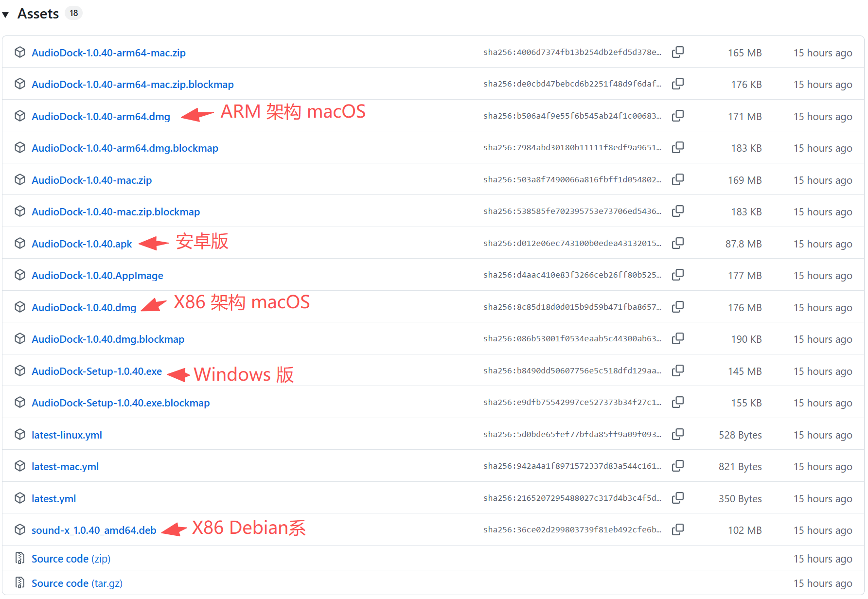Copy sha256 for AudioDock-1.0.40.dmg
This screenshot has height=599, width=868.
[677, 307]
